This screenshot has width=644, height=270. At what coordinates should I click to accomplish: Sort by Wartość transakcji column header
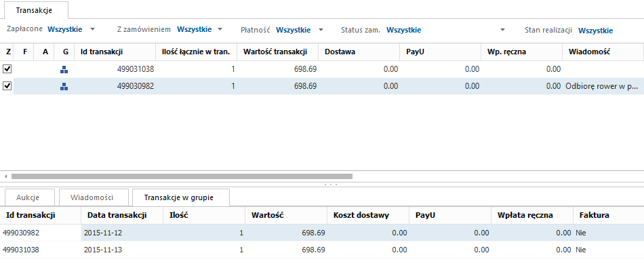(278, 52)
